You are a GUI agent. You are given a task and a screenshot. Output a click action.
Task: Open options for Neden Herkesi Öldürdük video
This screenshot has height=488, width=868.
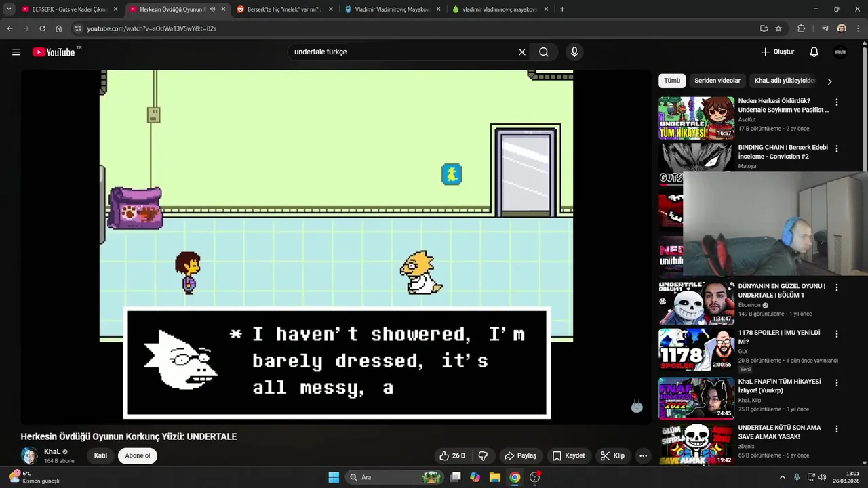[837, 102]
